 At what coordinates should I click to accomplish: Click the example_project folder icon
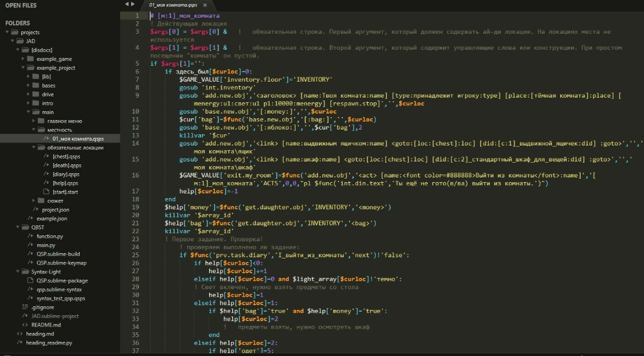point(31,67)
